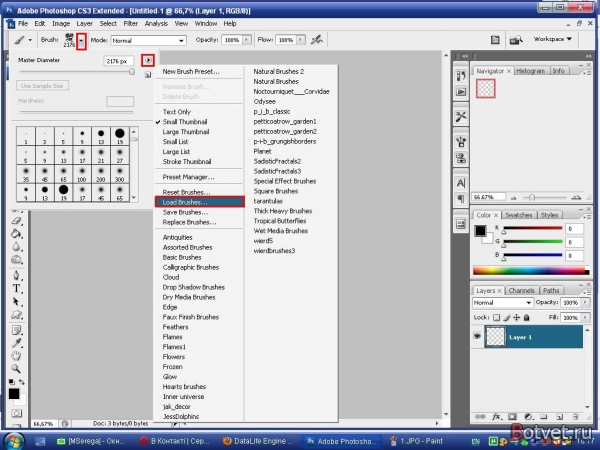Toggle lock image pixels
Screen dimensions: 600x450
point(507,317)
